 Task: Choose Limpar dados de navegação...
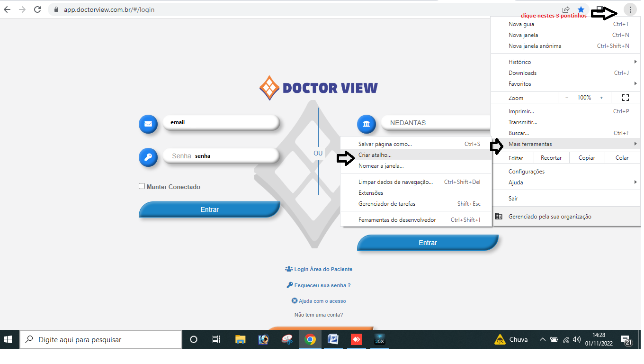click(x=395, y=182)
